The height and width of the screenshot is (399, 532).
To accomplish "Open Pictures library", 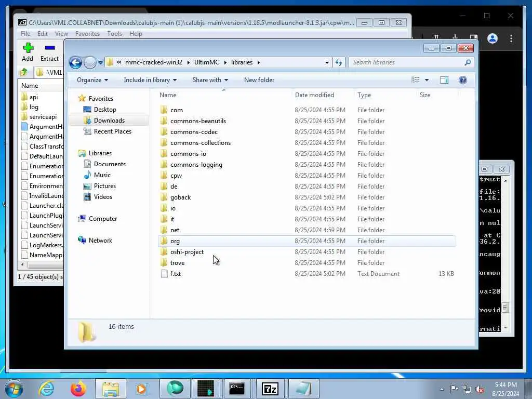I will coord(105,185).
